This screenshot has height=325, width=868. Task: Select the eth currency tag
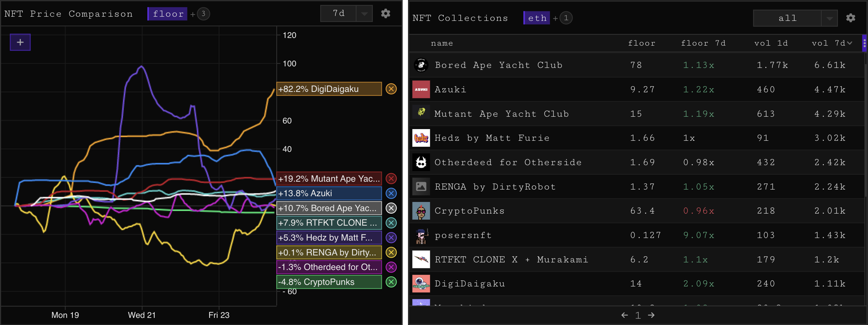click(x=536, y=18)
